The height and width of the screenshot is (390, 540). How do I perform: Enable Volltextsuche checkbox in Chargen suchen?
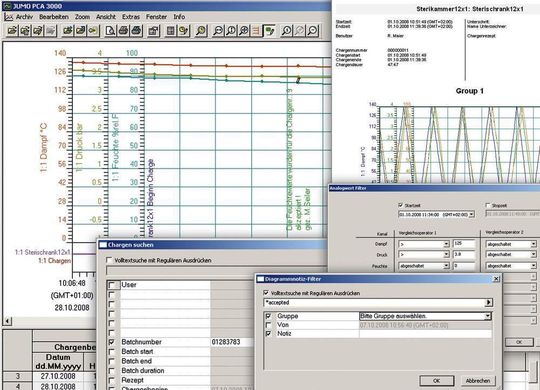(x=109, y=260)
